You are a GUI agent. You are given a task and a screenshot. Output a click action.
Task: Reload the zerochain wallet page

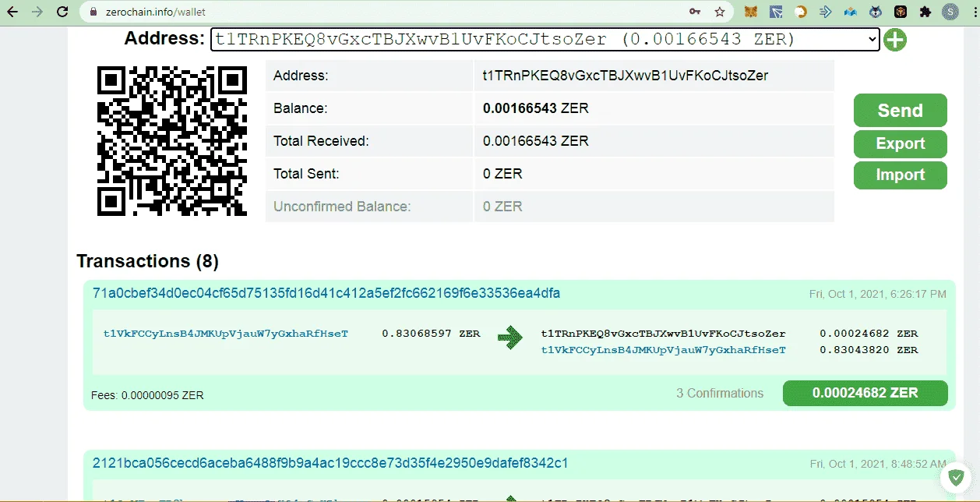point(62,12)
